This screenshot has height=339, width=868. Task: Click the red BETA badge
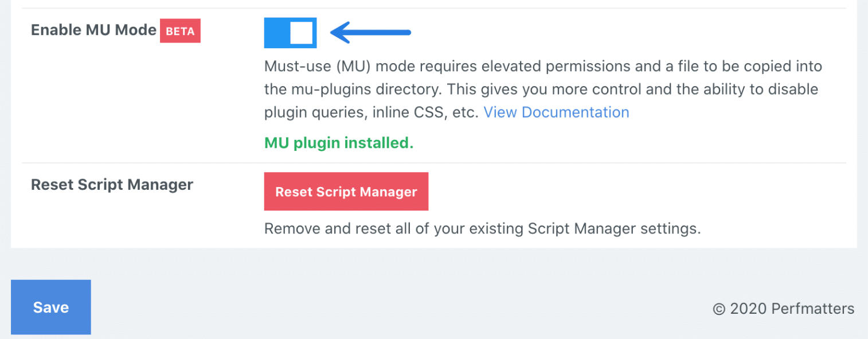[x=180, y=31]
